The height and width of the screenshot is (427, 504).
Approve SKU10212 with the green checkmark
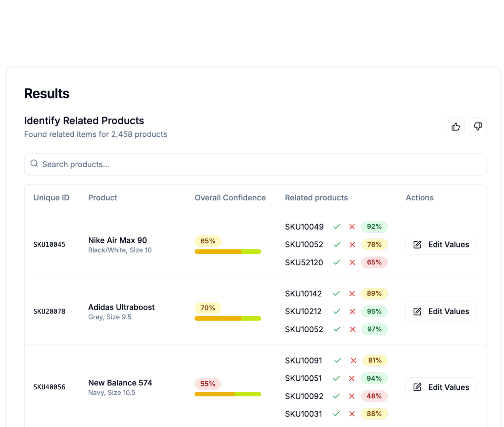coord(337,312)
